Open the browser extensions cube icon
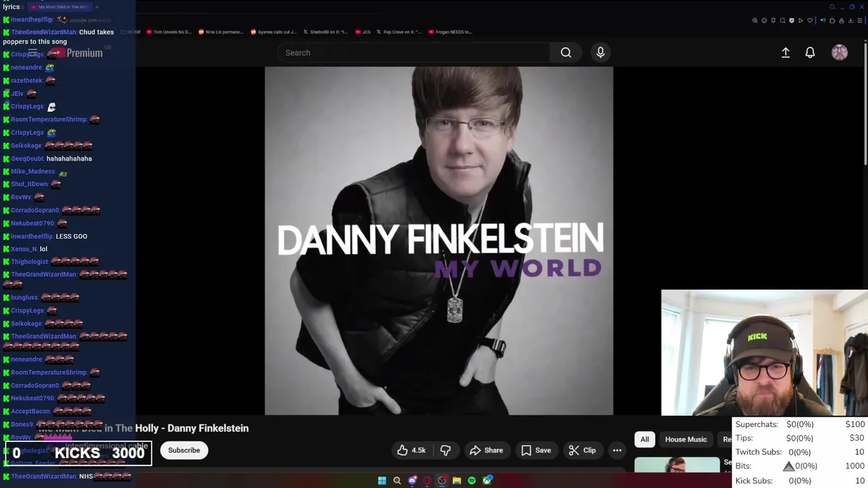 (832, 20)
